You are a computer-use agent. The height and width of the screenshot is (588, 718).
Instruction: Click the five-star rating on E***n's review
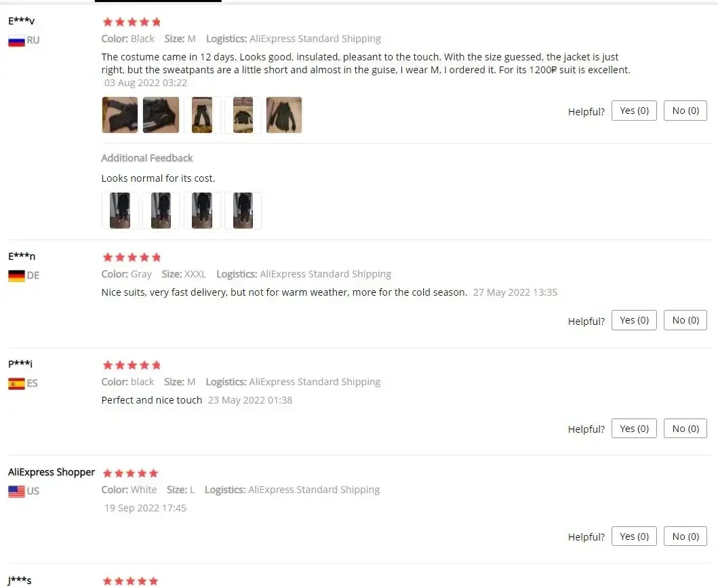132,257
